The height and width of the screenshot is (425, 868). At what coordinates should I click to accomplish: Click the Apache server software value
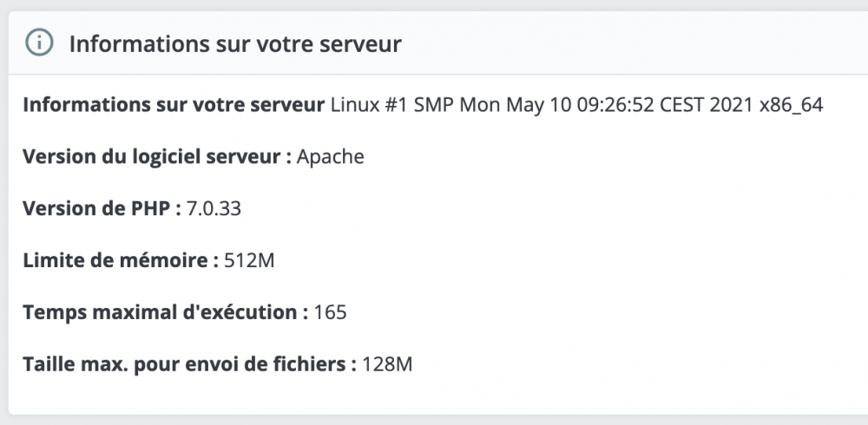click(330, 157)
